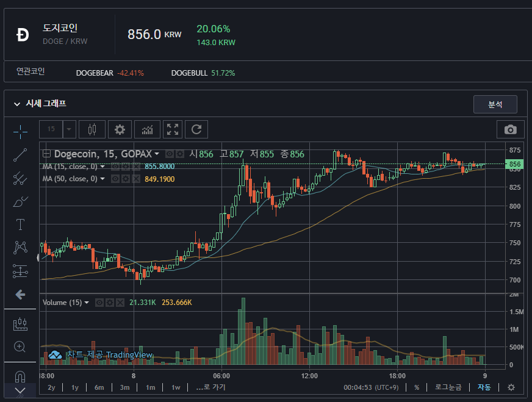Image resolution: width=532 pixels, height=402 pixels.
Task: Open Dogecoin symbol settings gear
Action: point(180,154)
